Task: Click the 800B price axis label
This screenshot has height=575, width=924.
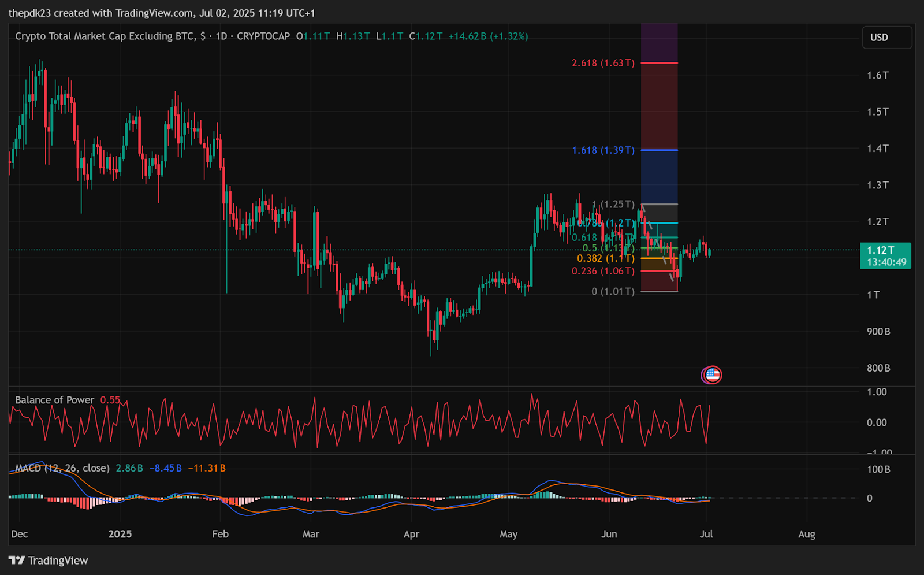Action: pos(878,368)
